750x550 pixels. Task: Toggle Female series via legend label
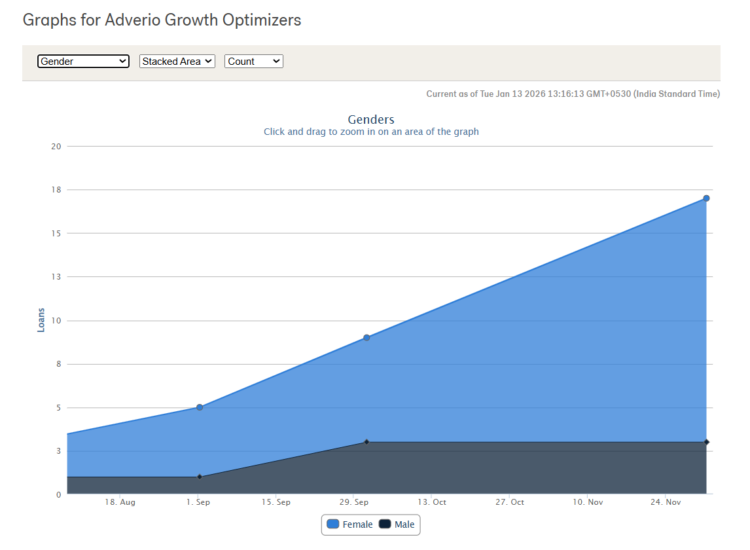tap(357, 524)
